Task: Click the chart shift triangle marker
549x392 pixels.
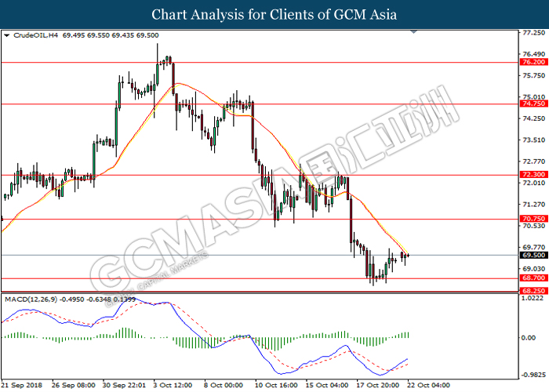Action: click(413, 32)
